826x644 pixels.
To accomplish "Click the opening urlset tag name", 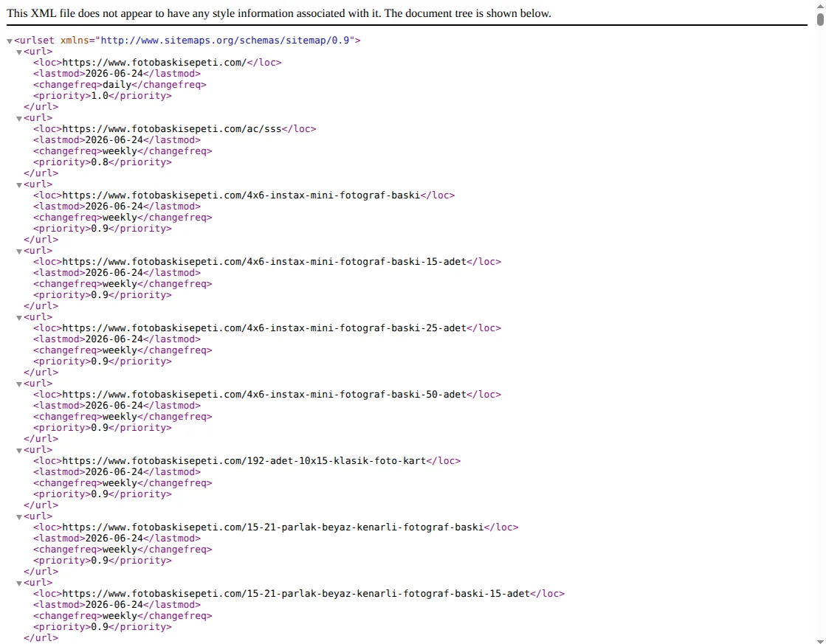I will [x=37, y=40].
